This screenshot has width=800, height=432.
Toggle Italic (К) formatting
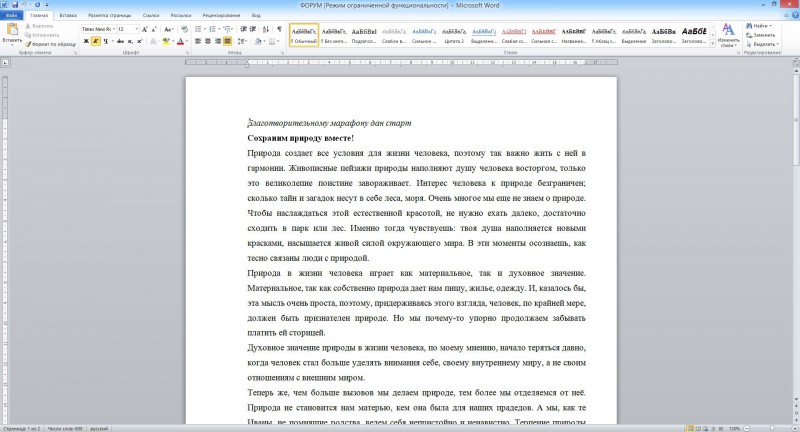pos(96,41)
